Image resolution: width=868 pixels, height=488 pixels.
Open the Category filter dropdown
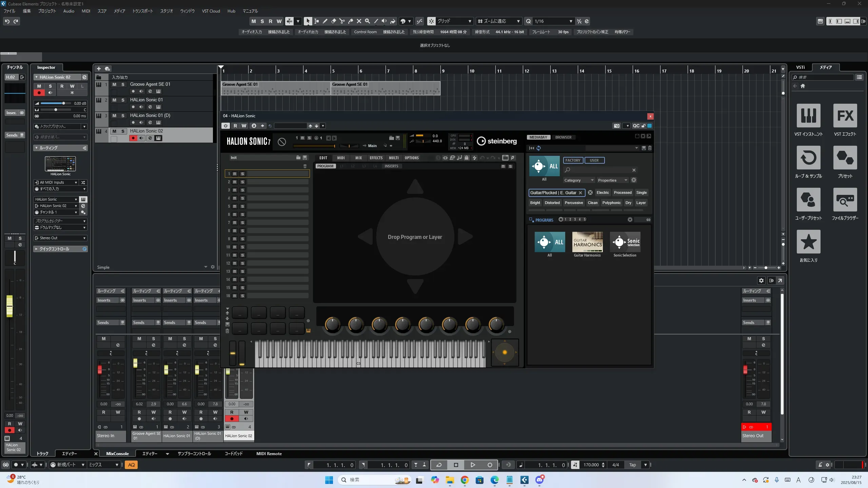578,180
